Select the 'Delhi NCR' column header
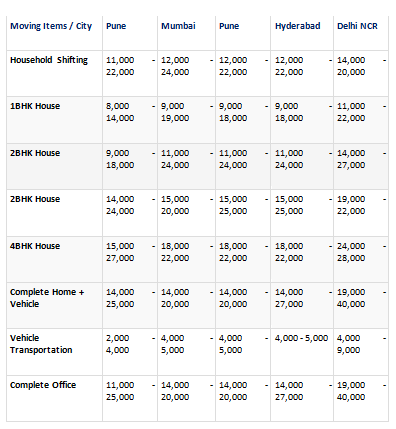This screenshot has height=429, width=396. pyautogui.click(x=357, y=26)
